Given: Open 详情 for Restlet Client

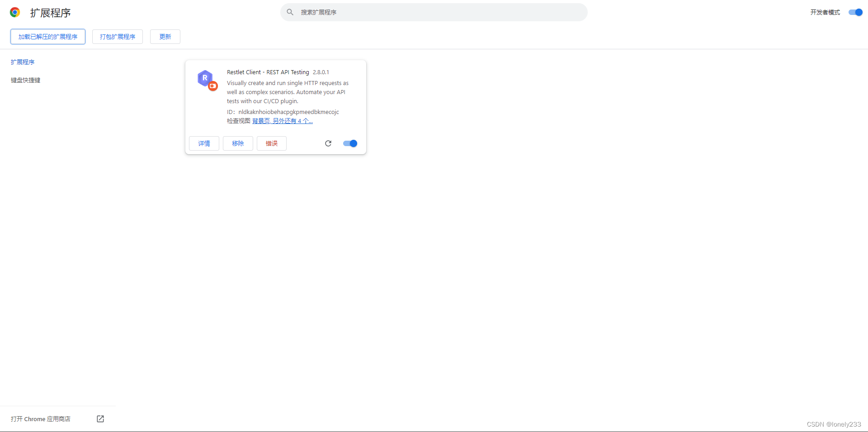Looking at the screenshot, I should pos(204,143).
